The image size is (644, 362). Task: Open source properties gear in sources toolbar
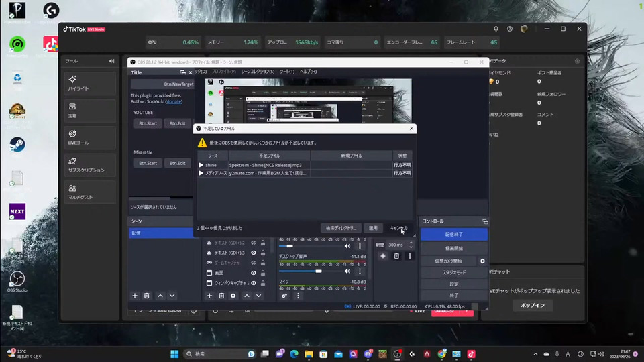click(x=233, y=296)
